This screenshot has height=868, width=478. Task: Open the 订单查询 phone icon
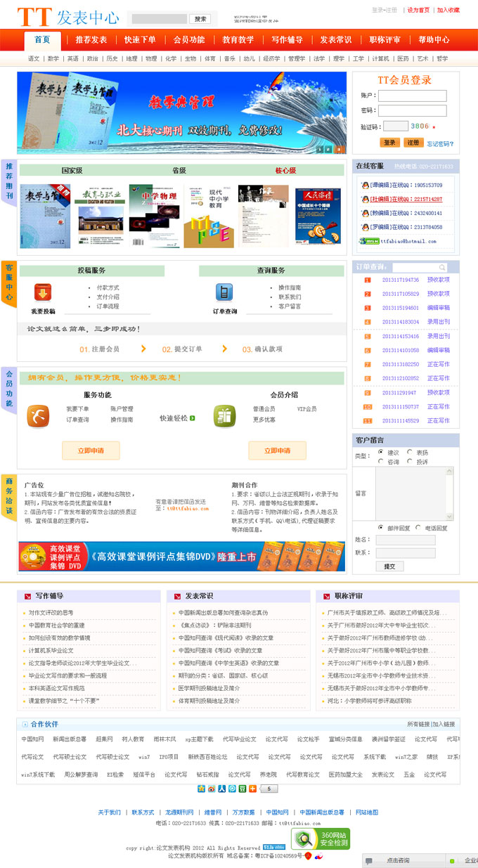click(224, 292)
